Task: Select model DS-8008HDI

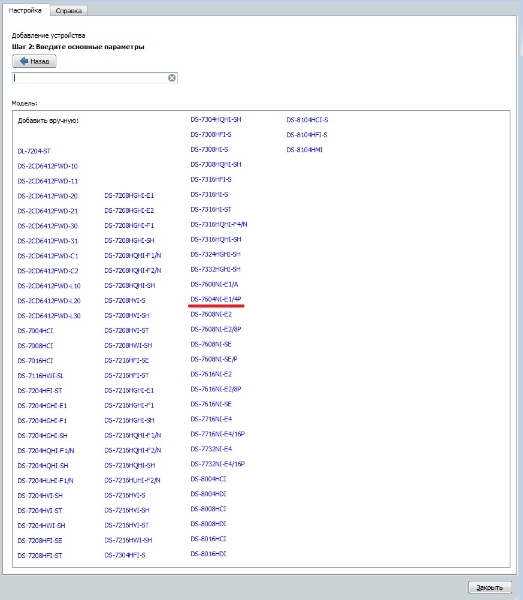Action: pyautogui.click(x=208, y=523)
